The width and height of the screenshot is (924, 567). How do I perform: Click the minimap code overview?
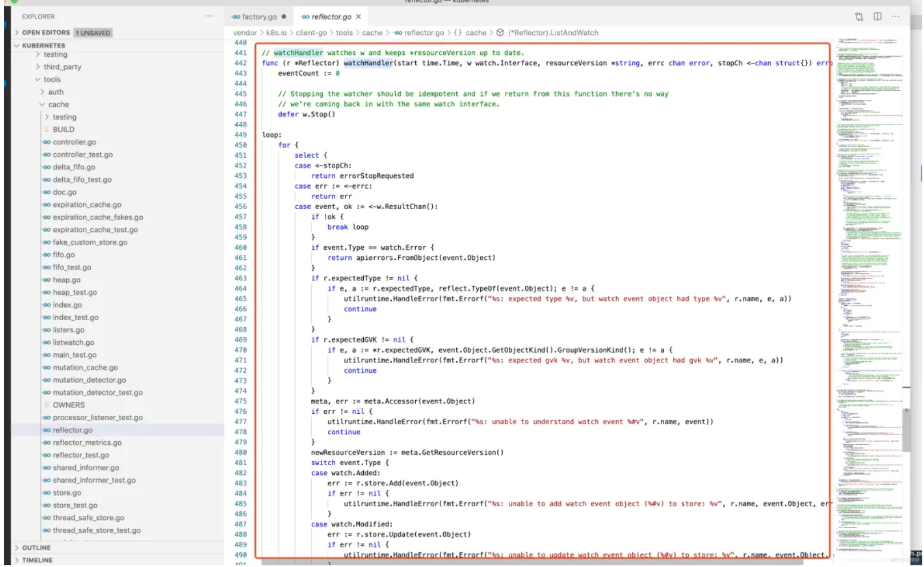(x=869, y=229)
